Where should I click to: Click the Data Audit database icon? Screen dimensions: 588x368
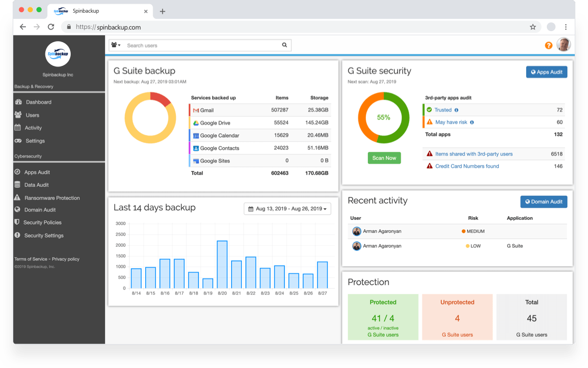pyautogui.click(x=17, y=185)
